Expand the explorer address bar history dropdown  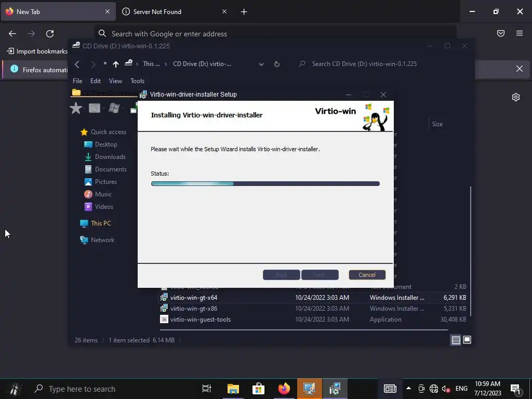pyautogui.click(x=261, y=64)
